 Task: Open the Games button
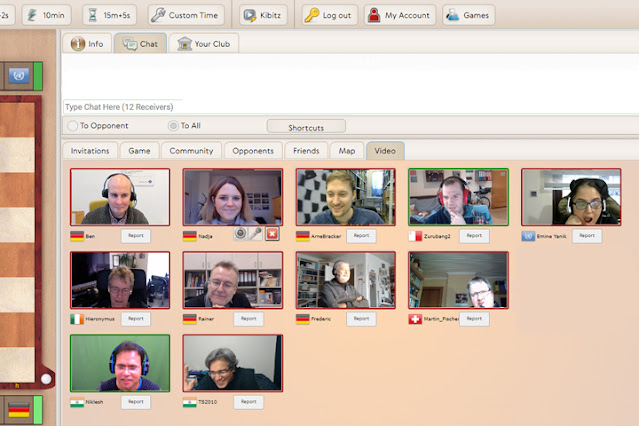(469, 15)
